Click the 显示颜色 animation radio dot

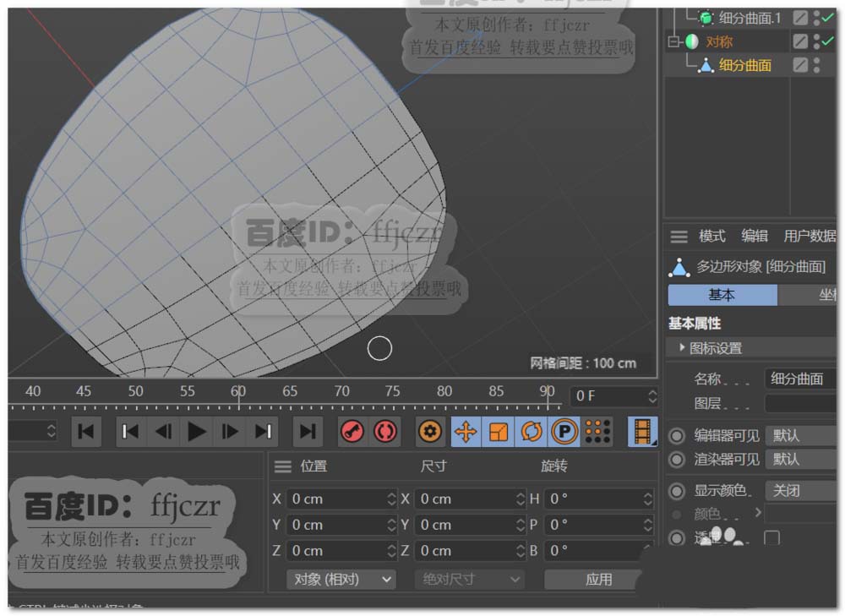[x=677, y=492]
